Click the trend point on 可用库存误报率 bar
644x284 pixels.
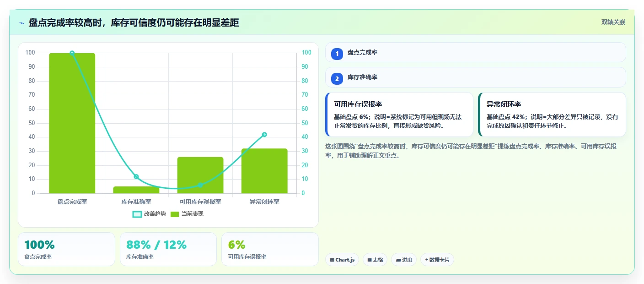(200, 185)
